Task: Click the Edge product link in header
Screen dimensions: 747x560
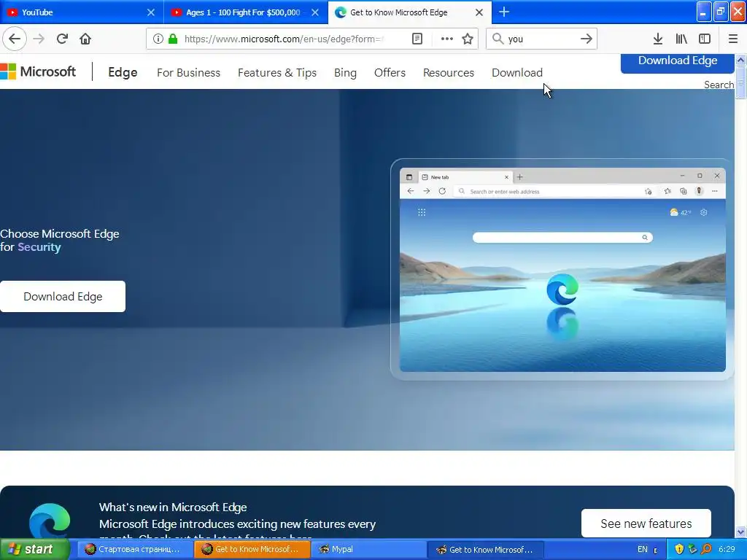Action: point(123,72)
